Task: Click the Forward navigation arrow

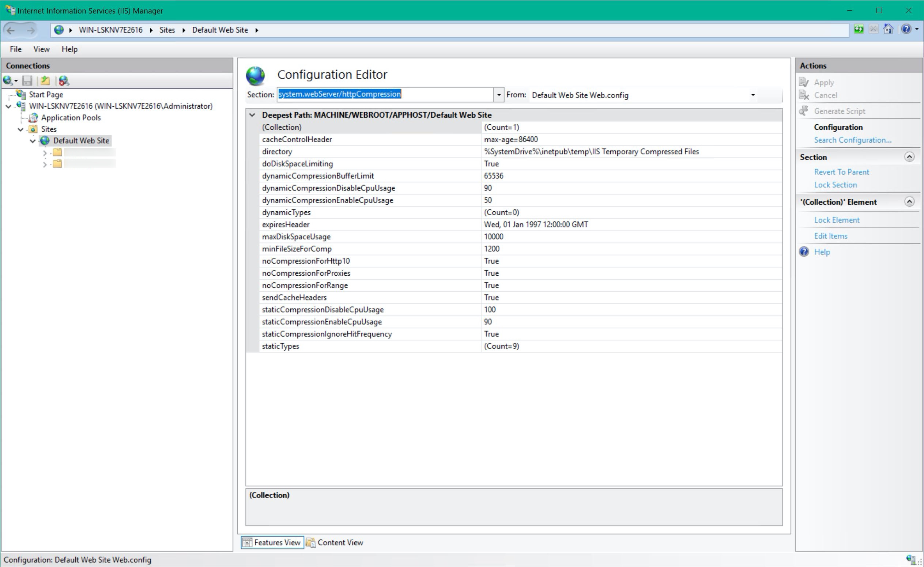Action: coord(31,30)
